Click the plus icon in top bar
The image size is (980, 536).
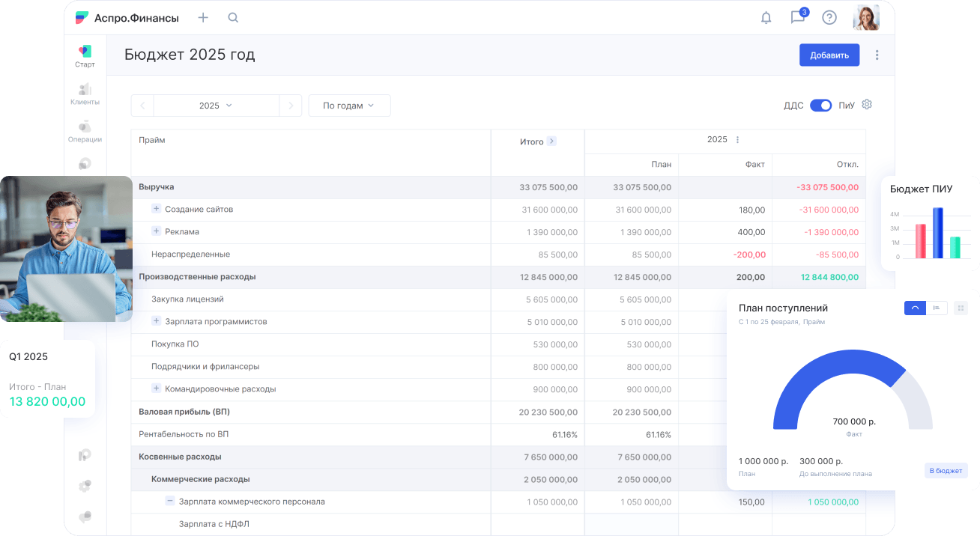point(203,18)
